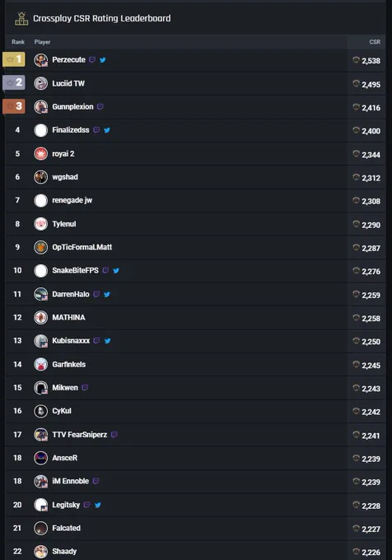Click Kubisnaxxx's Twitter bird icon

pyautogui.click(x=107, y=341)
